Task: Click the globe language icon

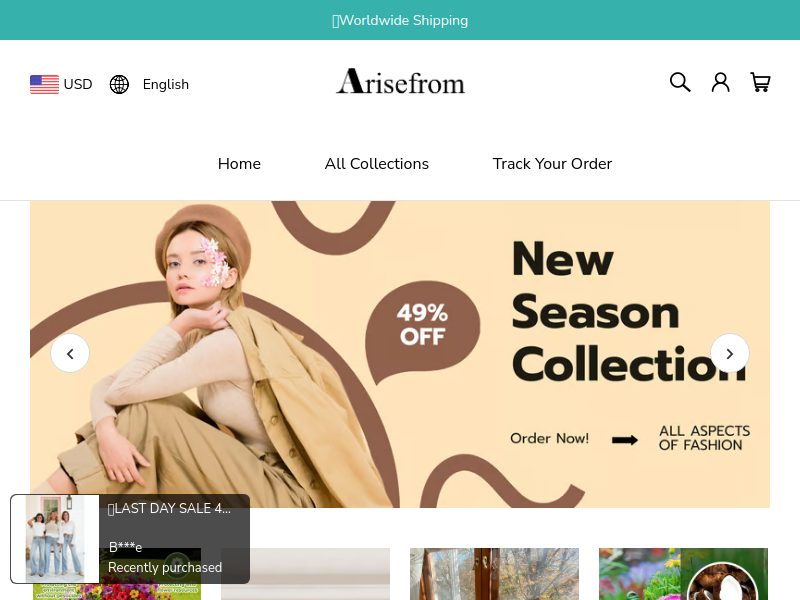Action: pos(119,84)
